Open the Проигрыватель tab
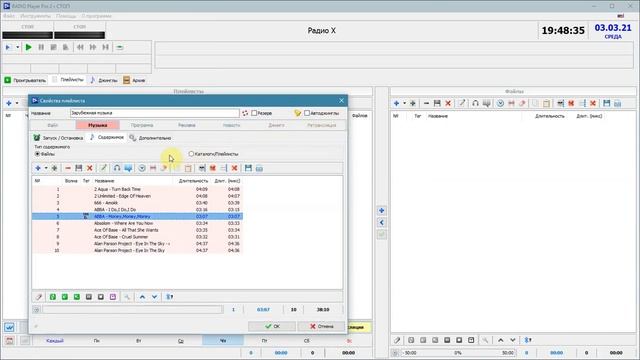 click(25, 80)
